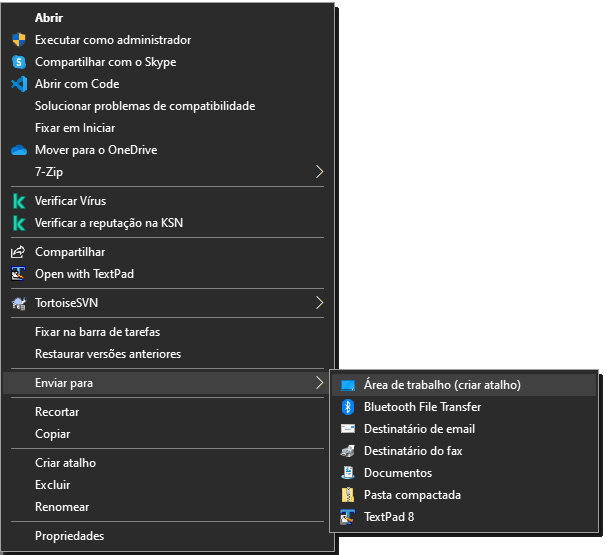Expand the TortoiseSVN submenu arrow
The width and height of the screenshot is (607, 555).
point(319,303)
